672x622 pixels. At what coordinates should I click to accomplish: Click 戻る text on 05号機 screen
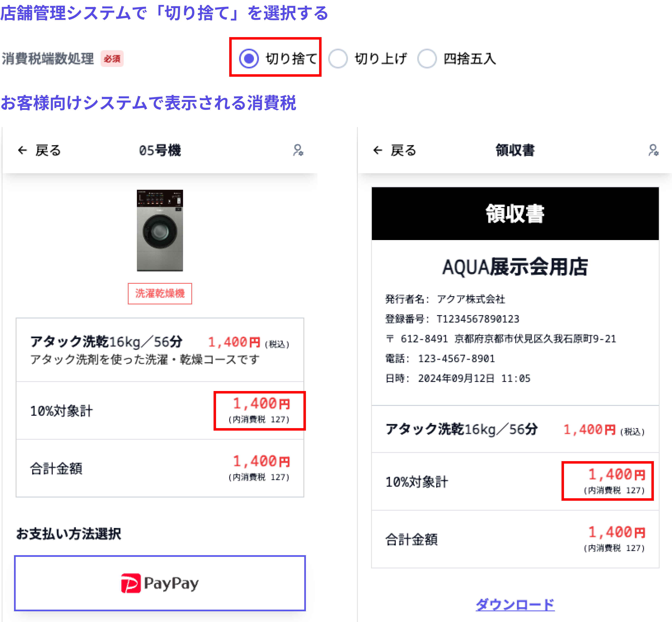tap(48, 150)
